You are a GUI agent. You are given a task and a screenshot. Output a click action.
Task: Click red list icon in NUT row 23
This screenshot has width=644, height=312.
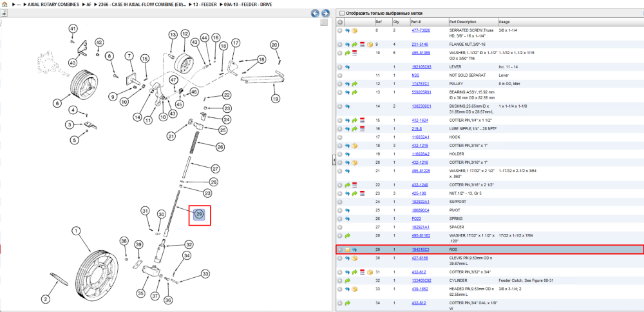coord(362,193)
